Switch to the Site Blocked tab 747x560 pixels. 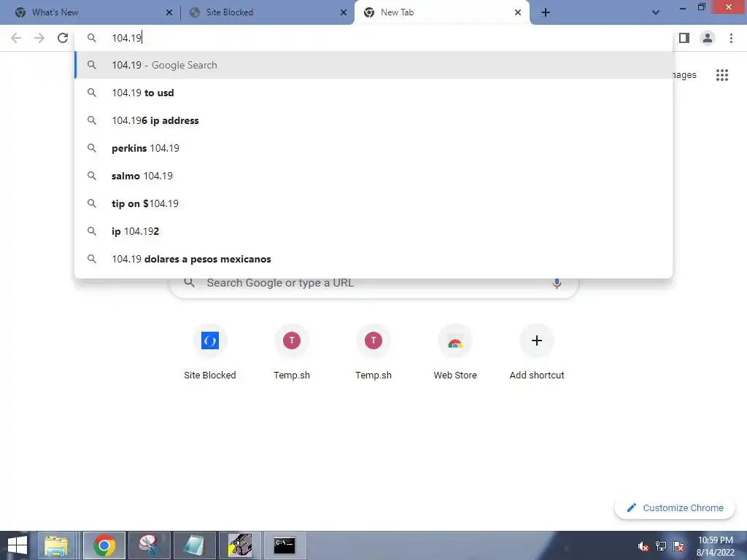coord(266,12)
